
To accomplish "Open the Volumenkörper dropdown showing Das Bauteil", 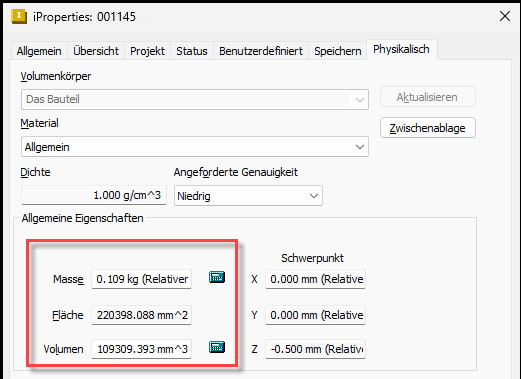I will (x=195, y=99).
